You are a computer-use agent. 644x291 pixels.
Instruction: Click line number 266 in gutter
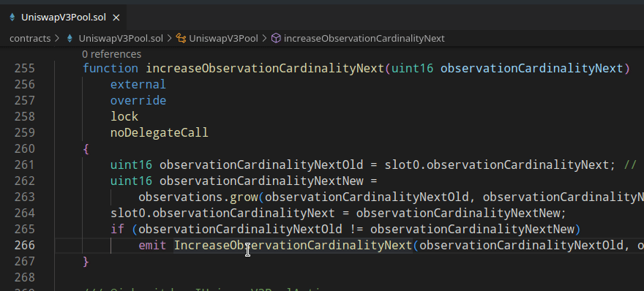pyautogui.click(x=25, y=245)
